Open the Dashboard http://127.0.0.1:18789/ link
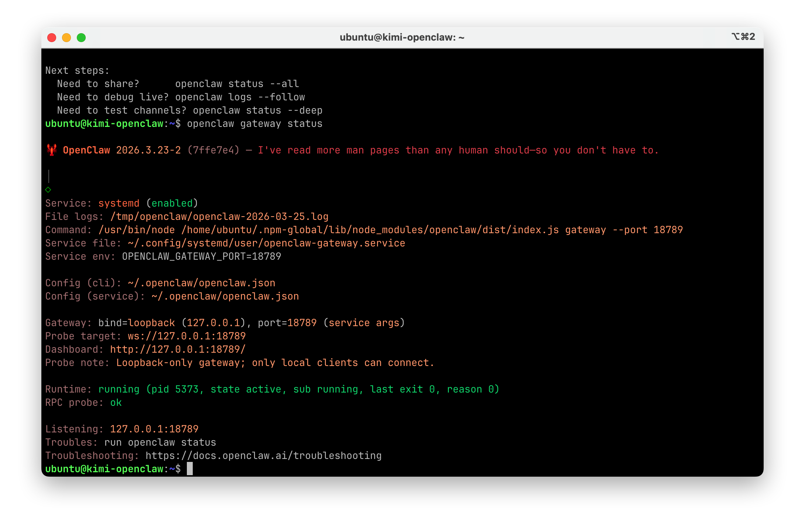This screenshot has width=805, height=532. [x=178, y=349]
